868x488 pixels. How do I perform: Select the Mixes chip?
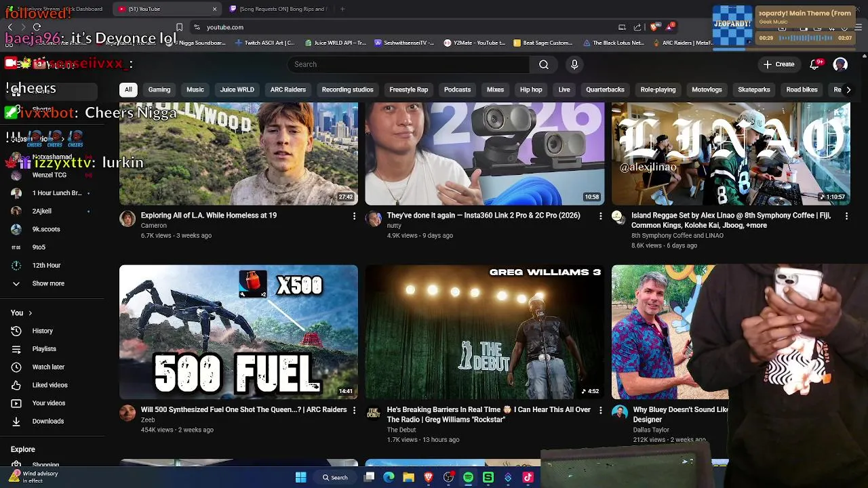[495, 89]
